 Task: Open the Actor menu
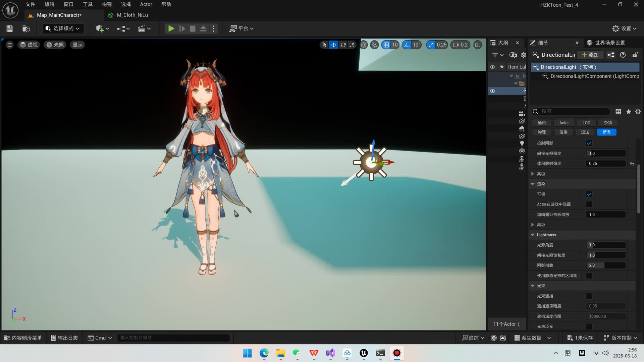tap(146, 4)
